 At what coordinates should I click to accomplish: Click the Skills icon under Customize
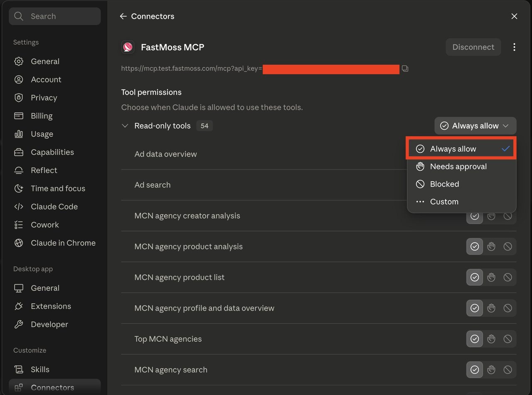click(19, 369)
